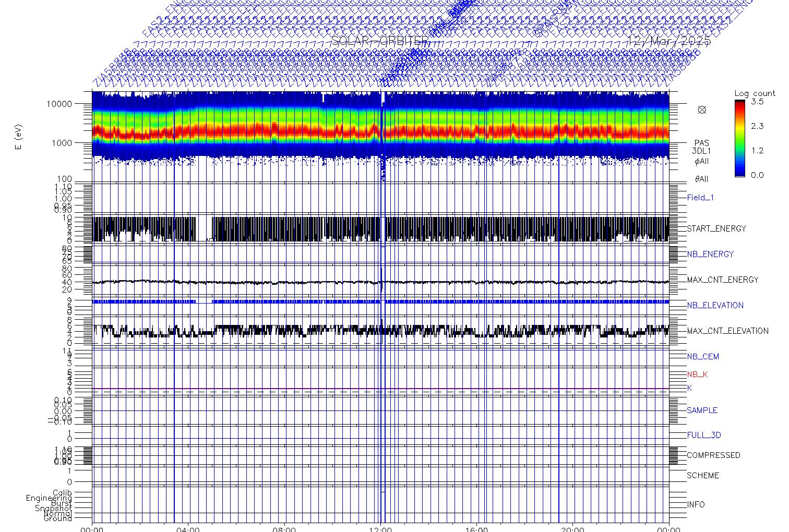Click the NB_ELEVATION panel label
The image size is (789, 532).
pyautogui.click(x=715, y=306)
